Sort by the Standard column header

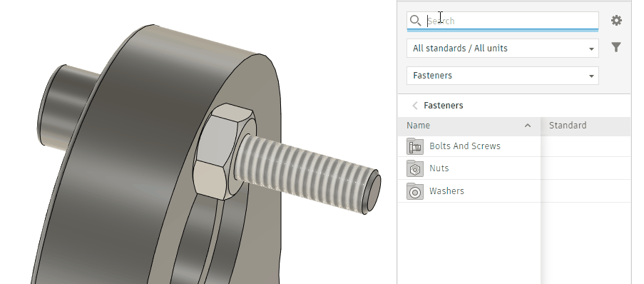586,126
